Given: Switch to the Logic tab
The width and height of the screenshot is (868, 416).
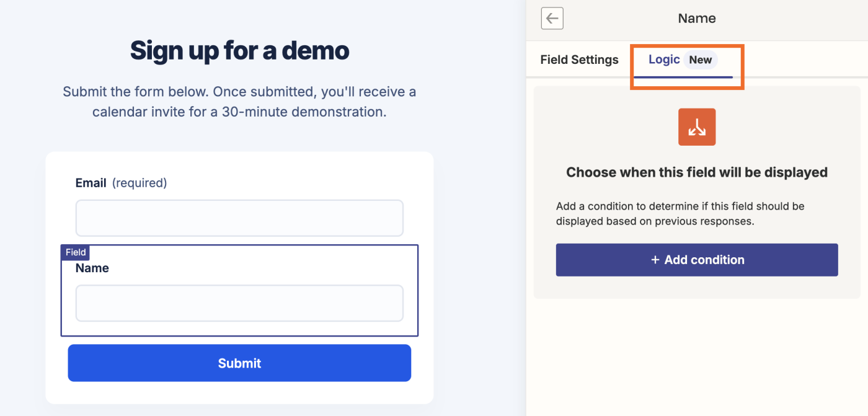Looking at the screenshot, I should (664, 60).
